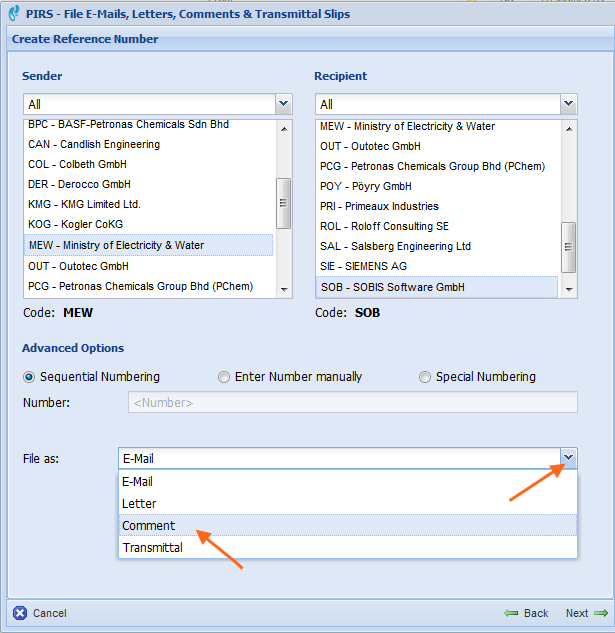Click the File as combo box field
This screenshot has height=633, width=615.
pyautogui.click(x=348, y=458)
